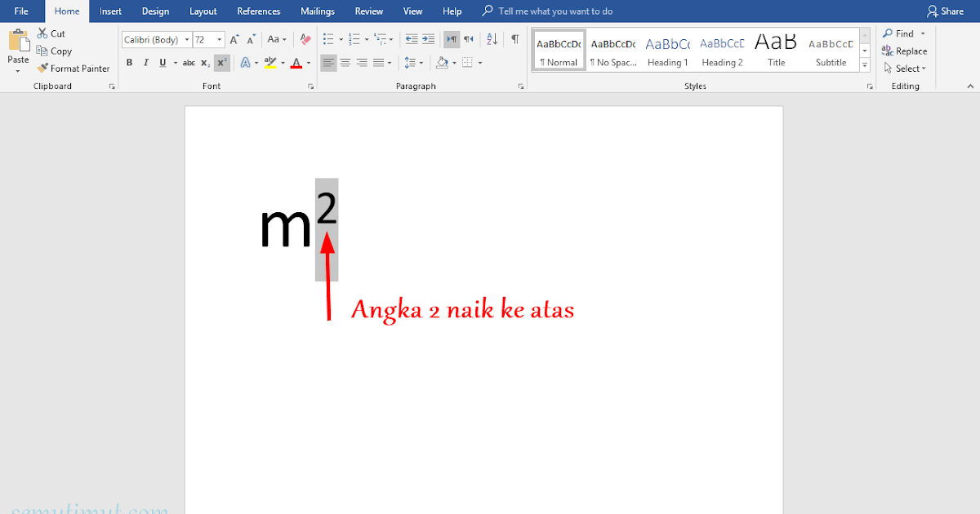Viewport: 980px width, 514px height.
Task: Apply strikethrough using the abc icon
Action: point(189,63)
